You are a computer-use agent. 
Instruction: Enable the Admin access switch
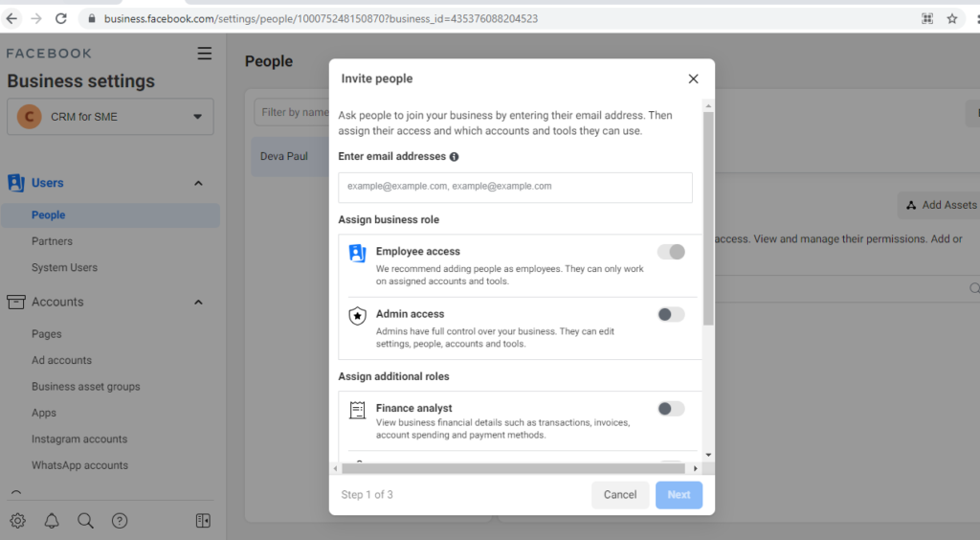(x=671, y=314)
